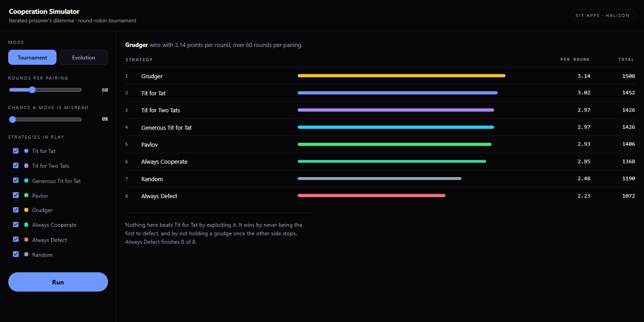Toggle the Generous Tit for Tat checkbox
The width and height of the screenshot is (644, 322).
16,181
